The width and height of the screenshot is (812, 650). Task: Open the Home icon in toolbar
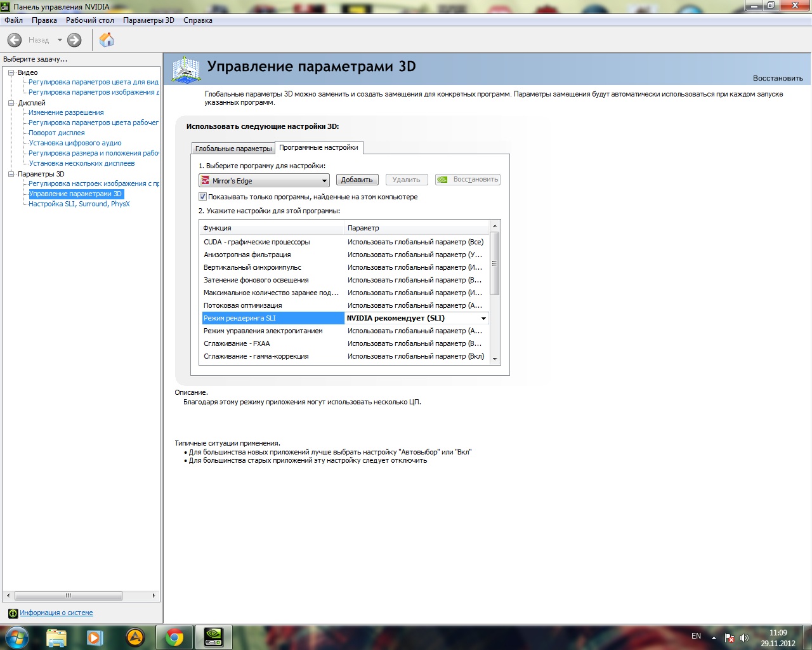pos(107,40)
